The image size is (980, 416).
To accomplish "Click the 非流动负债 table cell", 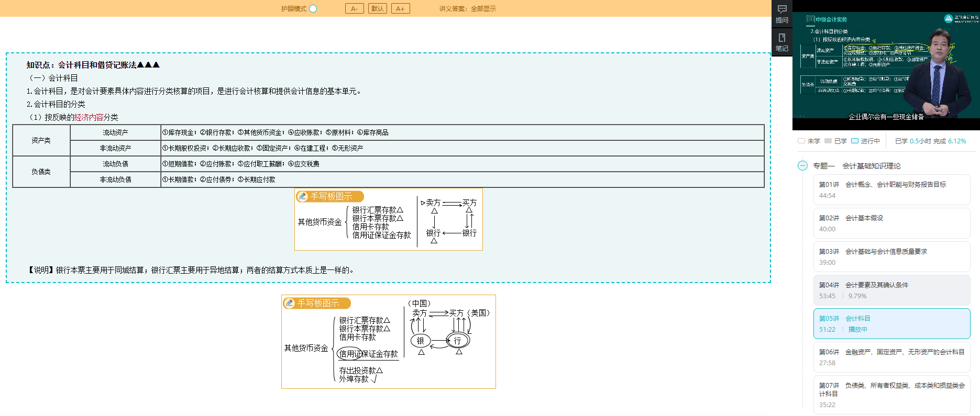I will coord(115,179).
